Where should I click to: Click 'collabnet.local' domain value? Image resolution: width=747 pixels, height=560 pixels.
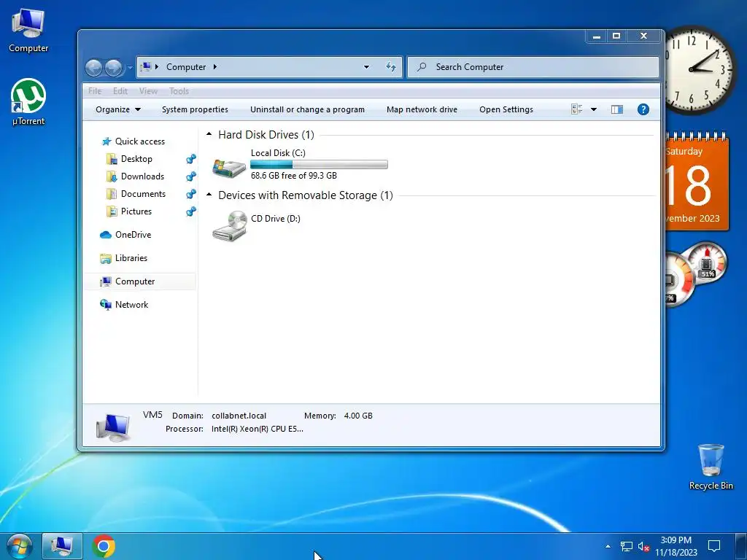[x=239, y=416]
